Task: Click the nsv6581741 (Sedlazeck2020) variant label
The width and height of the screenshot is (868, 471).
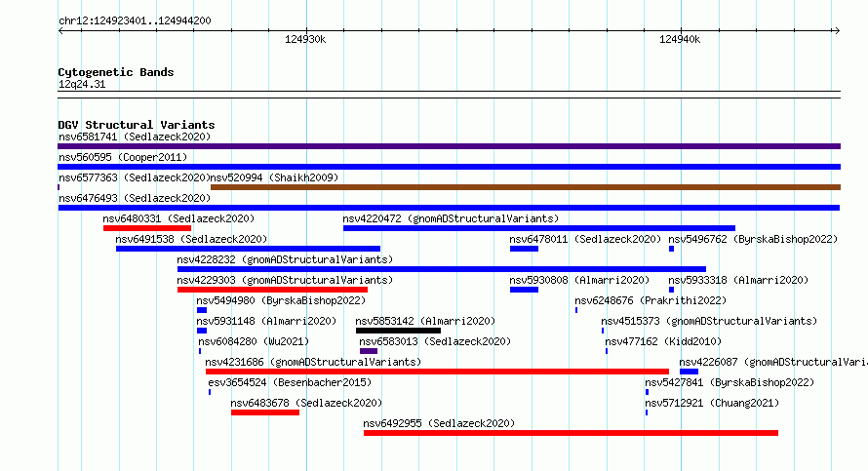Action: click(135, 137)
